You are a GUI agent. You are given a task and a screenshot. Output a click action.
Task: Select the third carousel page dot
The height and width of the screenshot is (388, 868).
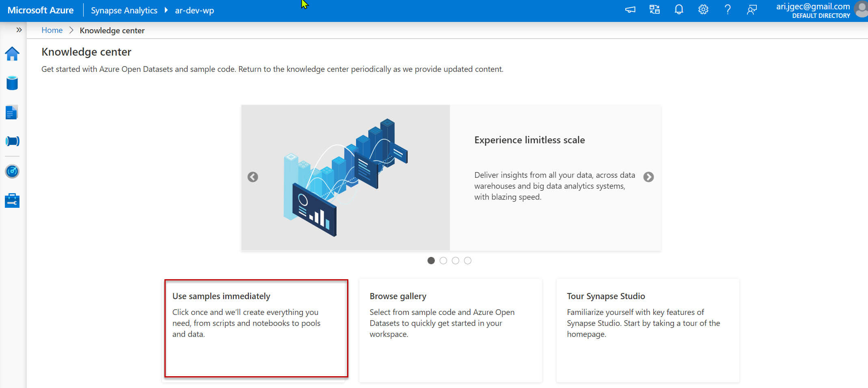[x=456, y=261]
